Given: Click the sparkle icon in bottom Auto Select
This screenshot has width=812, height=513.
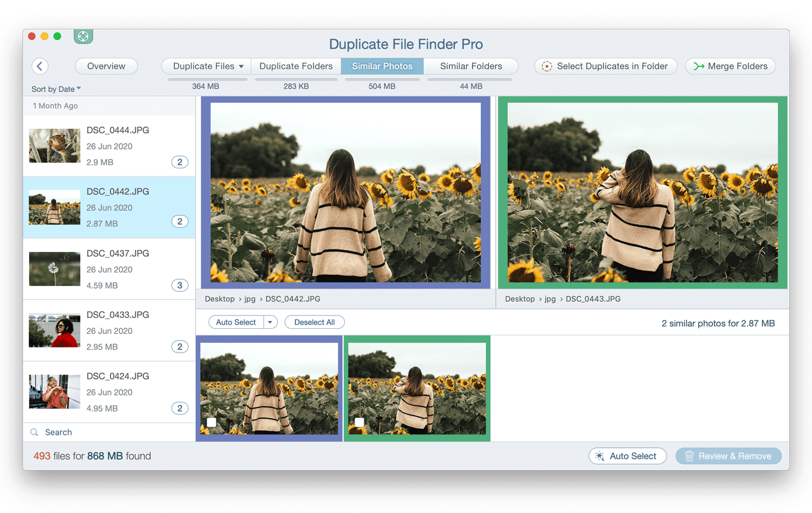Looking at the screenshot, I should (599, 456).
